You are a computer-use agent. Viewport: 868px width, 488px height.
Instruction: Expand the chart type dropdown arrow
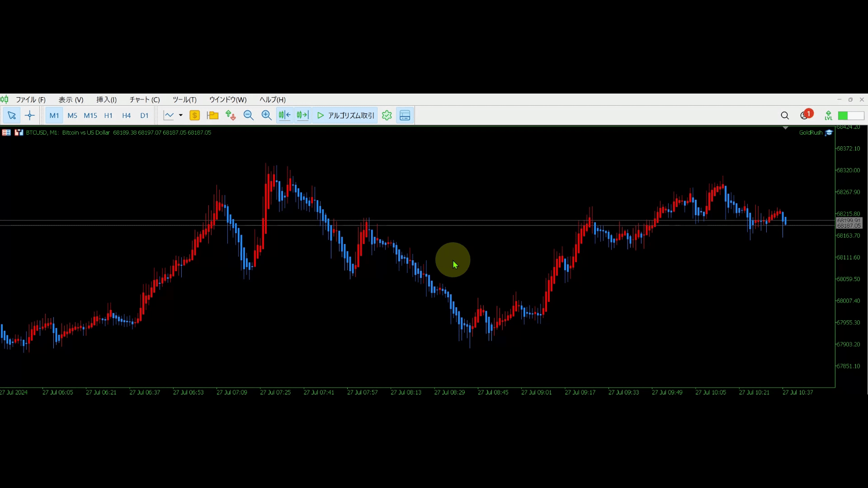coord(180,116)
